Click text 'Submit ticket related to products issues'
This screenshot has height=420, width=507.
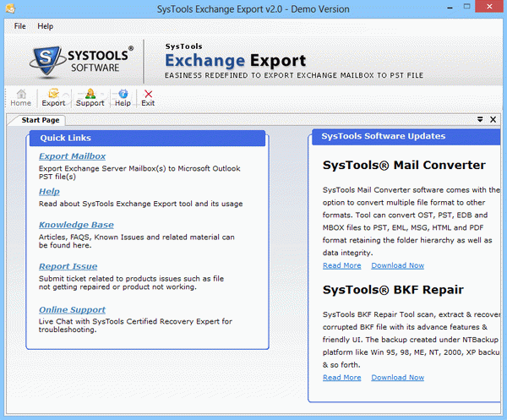pyautogui.click(x=110, y=279)
